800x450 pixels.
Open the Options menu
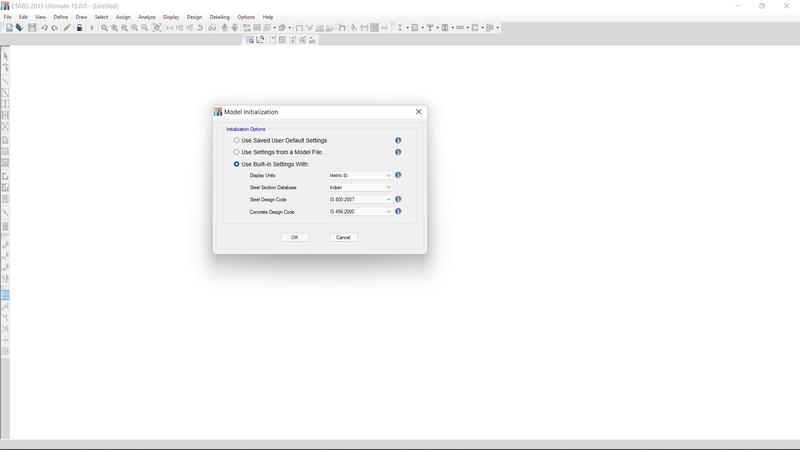[x=246, y=17]
